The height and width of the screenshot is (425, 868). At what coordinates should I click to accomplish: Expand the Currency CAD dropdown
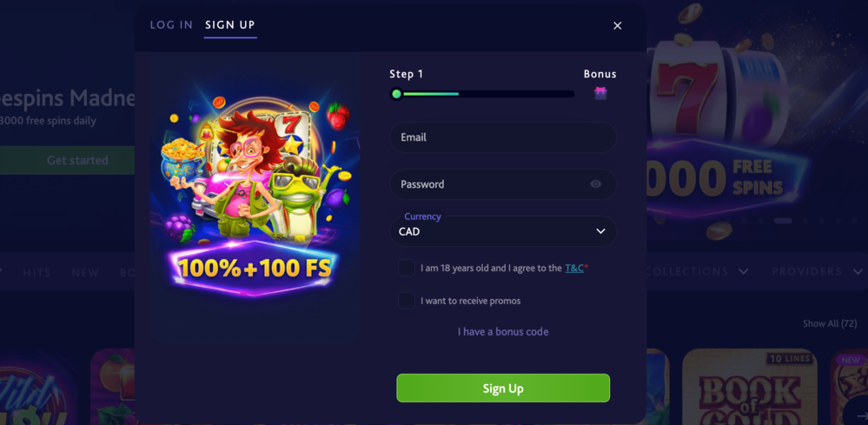click(x=503, y=231)
